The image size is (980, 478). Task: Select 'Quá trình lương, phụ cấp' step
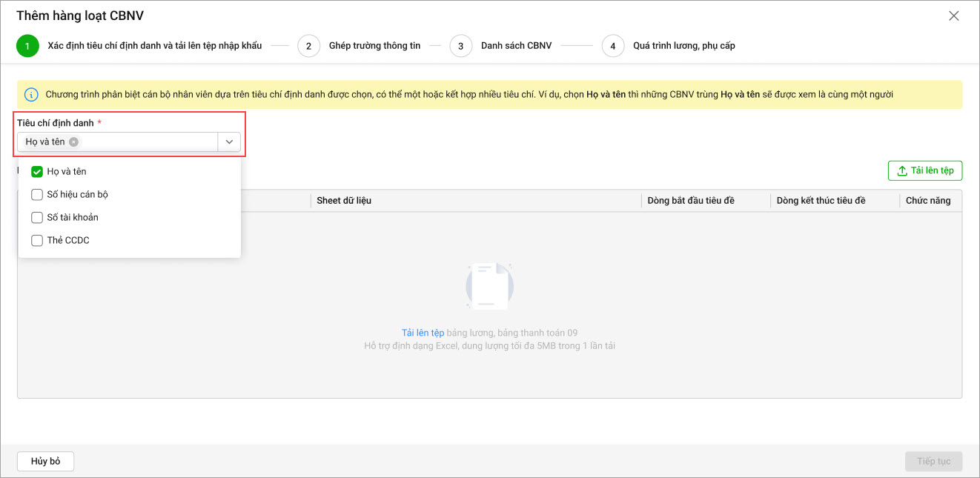pos(683,46)
